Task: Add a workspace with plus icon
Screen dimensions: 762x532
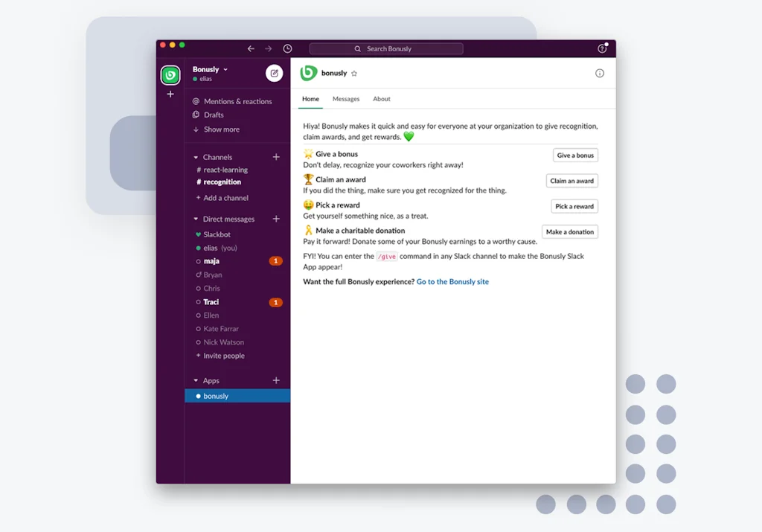Action: tap(170, 94)
